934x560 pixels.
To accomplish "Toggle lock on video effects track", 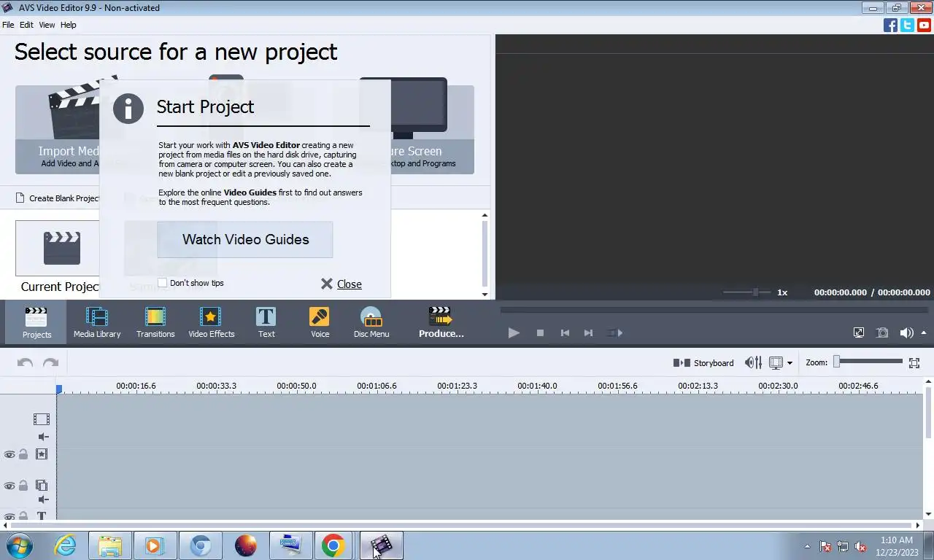I will pos(23,454).
